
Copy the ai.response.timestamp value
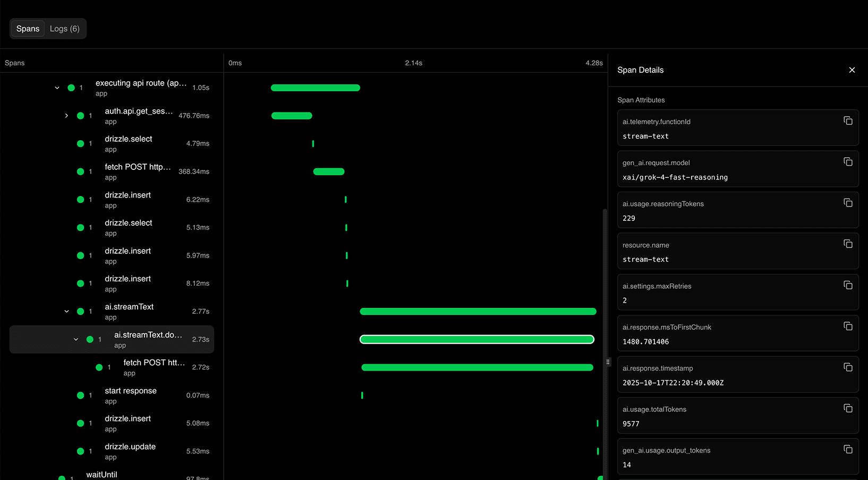[848, 367]
